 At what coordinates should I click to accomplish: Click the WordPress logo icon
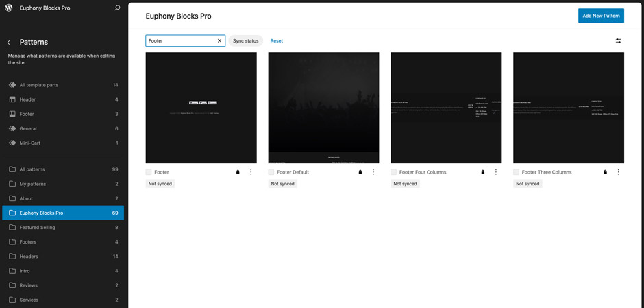(x=9, y=8)
